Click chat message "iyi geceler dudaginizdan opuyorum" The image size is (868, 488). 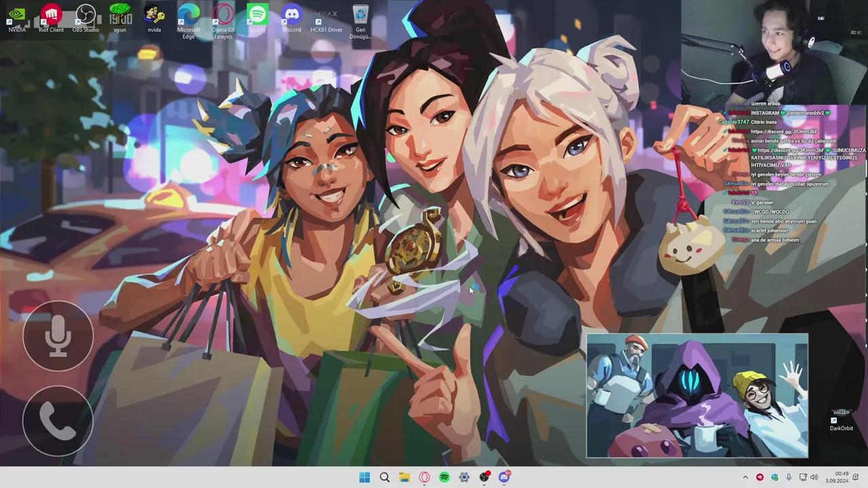[790, 184]
